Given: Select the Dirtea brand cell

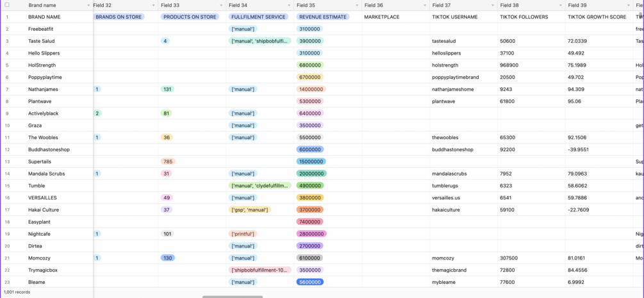Looking at the screenshot, I should click(x=60, y=246).
